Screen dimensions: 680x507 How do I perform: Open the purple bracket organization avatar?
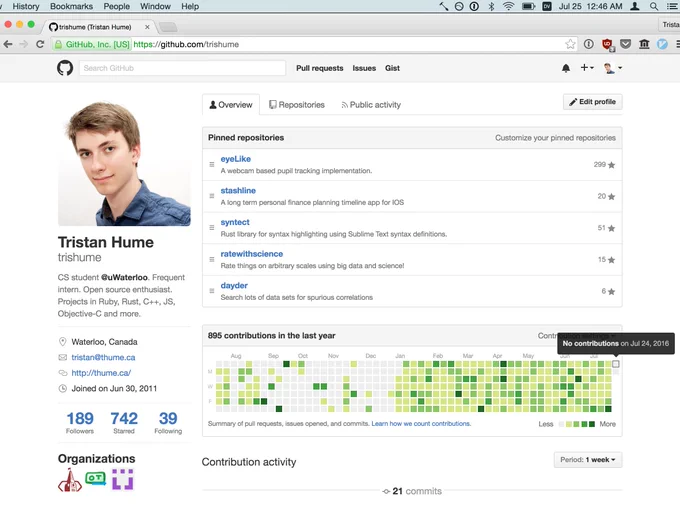[123, 479]
